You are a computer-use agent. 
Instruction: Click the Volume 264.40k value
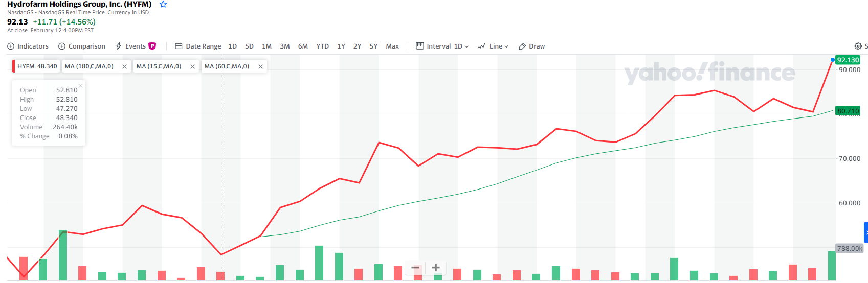click(x=65, y=127)
